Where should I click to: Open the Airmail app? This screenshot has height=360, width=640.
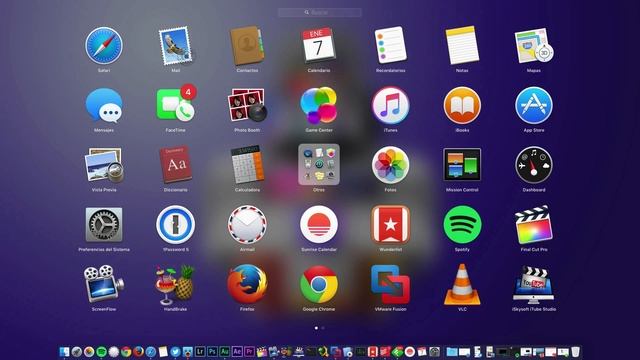click(x=247, y=224)
